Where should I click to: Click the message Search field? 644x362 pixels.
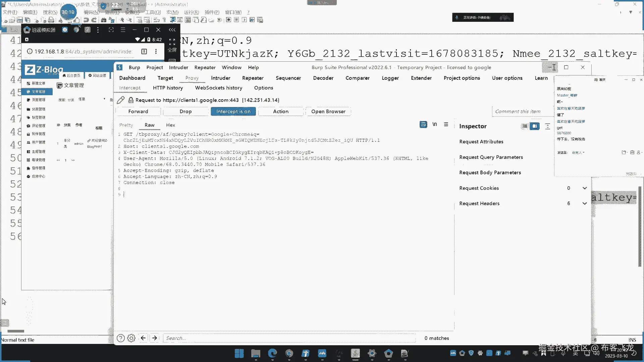(288, 338)
